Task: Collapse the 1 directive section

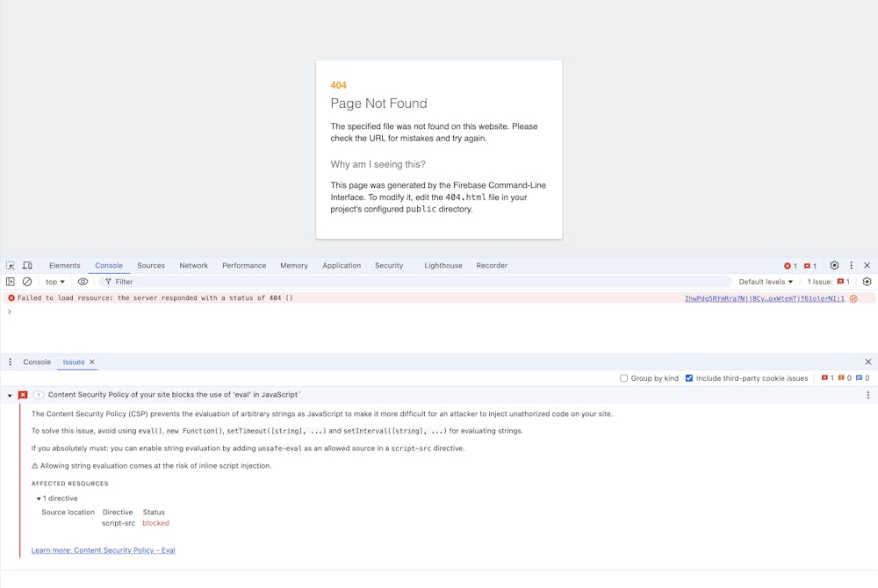Action: pyautogui.click(x=39, y=498)
